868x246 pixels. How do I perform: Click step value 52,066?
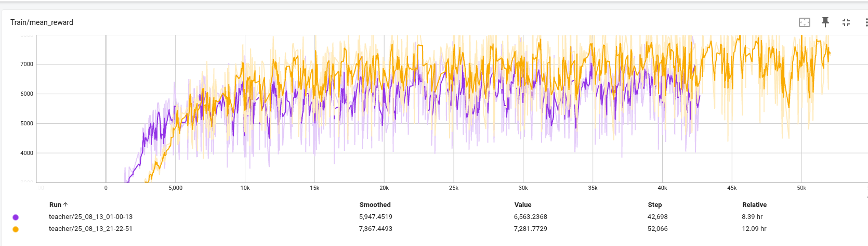(657, 229)
